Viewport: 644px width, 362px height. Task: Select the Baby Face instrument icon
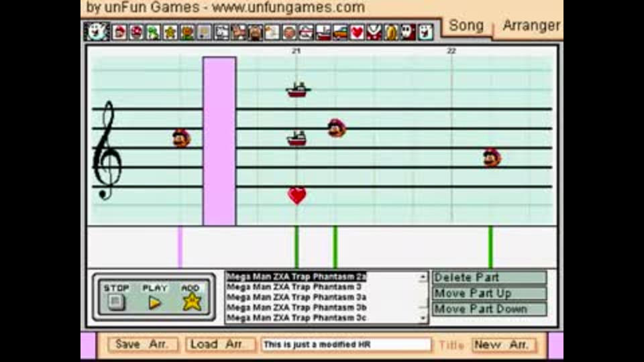coord(289,32)
